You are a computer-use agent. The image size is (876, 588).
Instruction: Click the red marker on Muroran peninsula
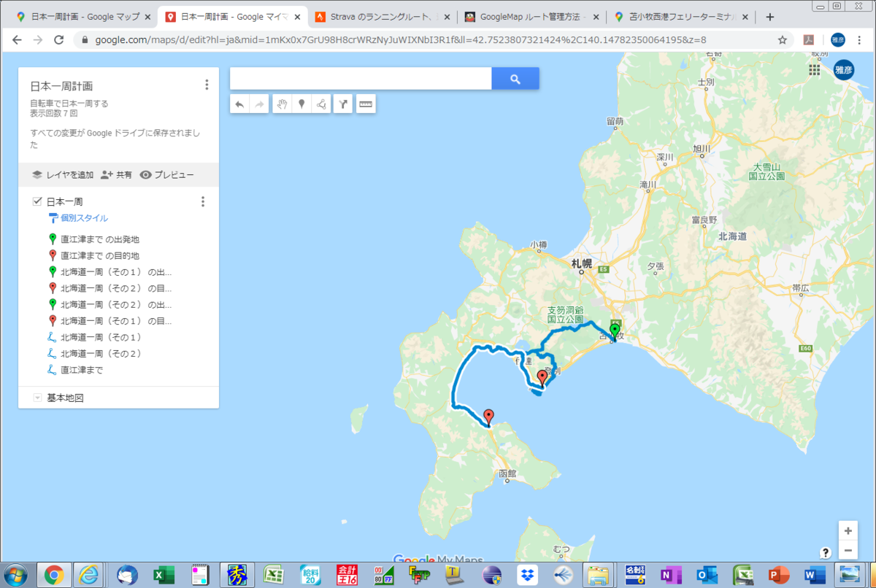pyautogui.click(x=542, y=378)
